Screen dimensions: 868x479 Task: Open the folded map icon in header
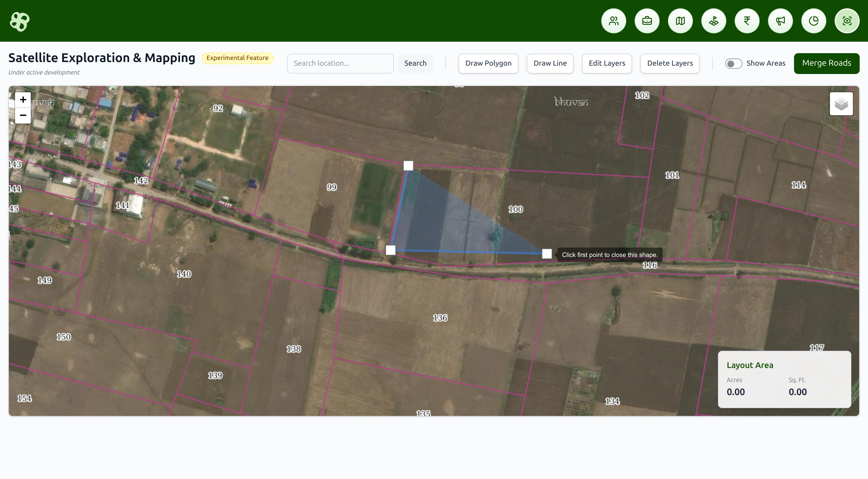coord(680,21)
